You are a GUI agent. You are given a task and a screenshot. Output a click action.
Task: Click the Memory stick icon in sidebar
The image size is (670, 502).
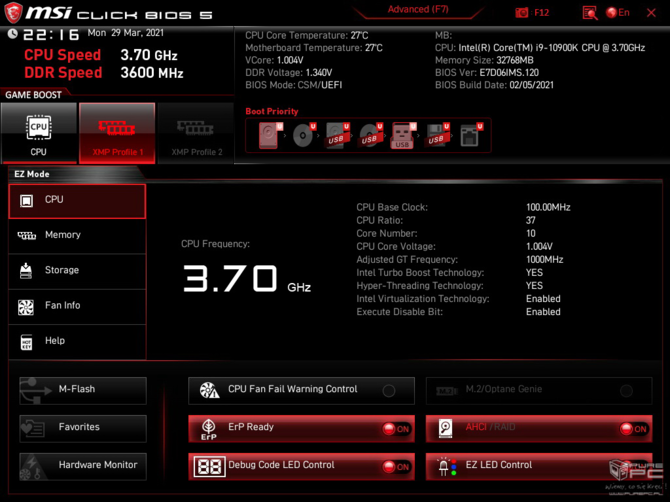tap(26, 235)
